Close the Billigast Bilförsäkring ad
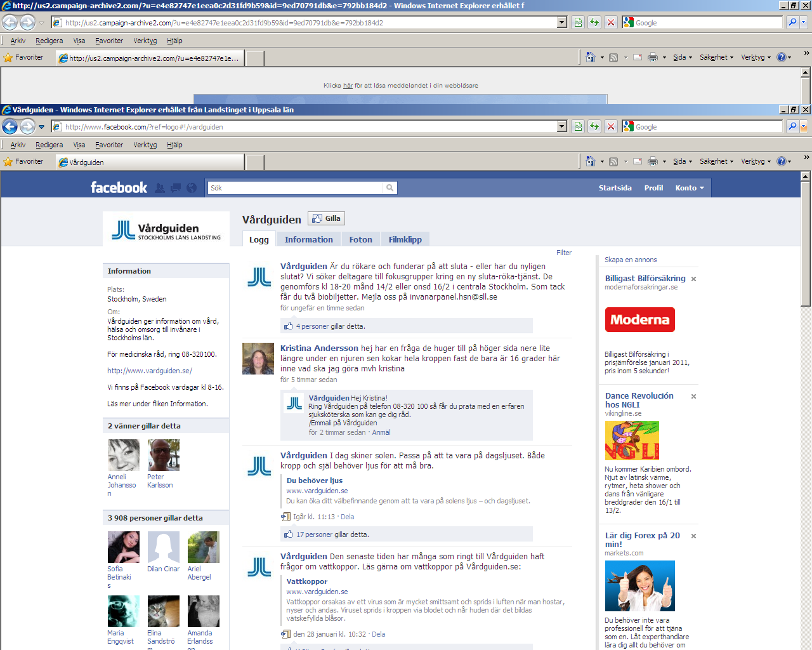The image size is (812, 650). (x=693, y=279)
